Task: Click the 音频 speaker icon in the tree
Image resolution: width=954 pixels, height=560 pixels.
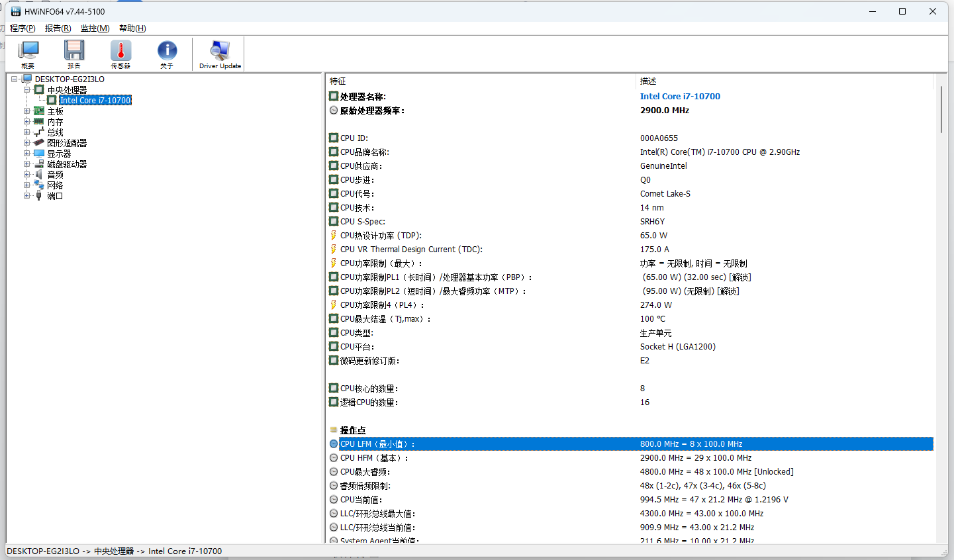Action: click(39, 175)
